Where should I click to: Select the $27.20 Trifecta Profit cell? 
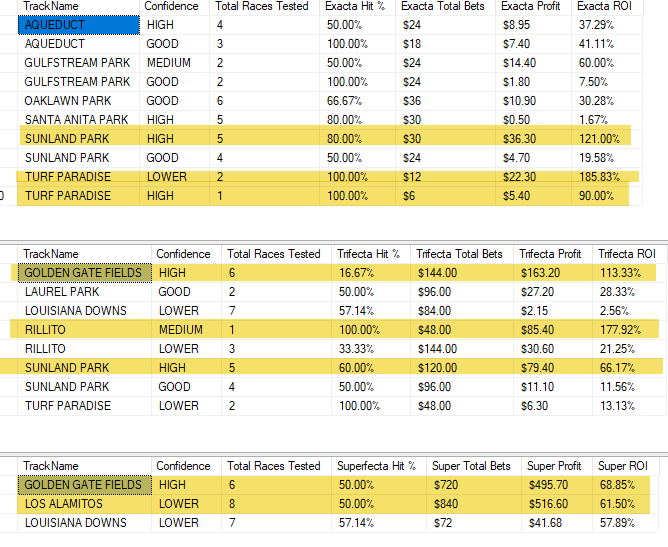553,292
